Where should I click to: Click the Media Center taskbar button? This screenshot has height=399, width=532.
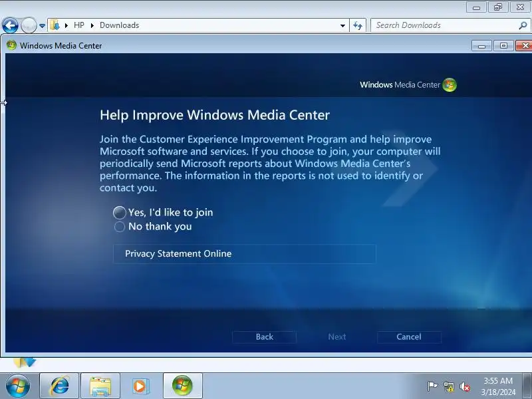(x=182, y=386)
